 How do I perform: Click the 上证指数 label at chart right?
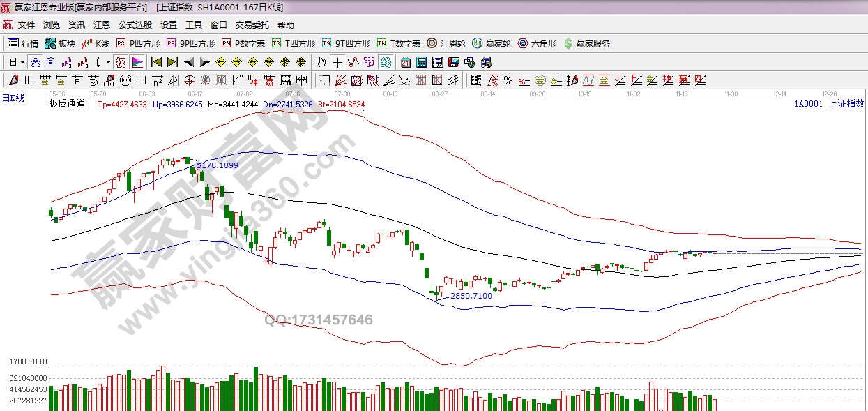(846, 103)
